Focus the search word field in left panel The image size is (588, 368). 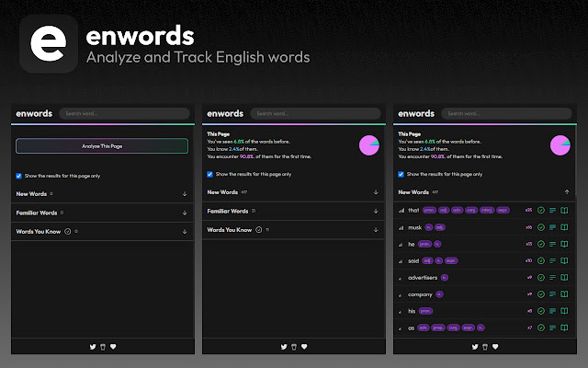[124, 114]
